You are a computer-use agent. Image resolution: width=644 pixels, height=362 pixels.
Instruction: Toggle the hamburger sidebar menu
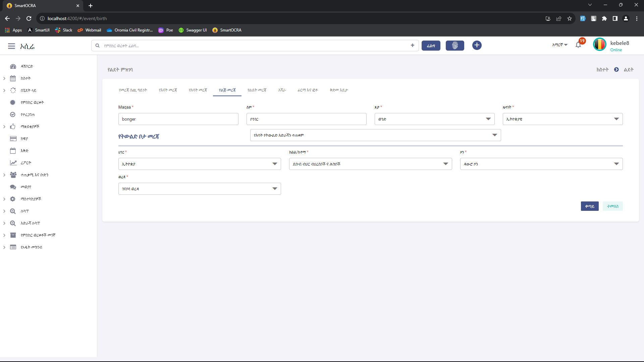pos(11,46)
